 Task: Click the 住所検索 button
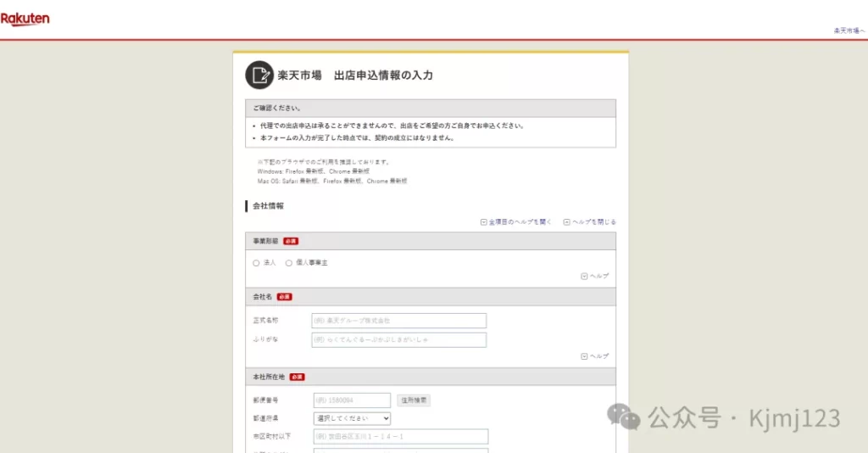click(x=414, y=400)
